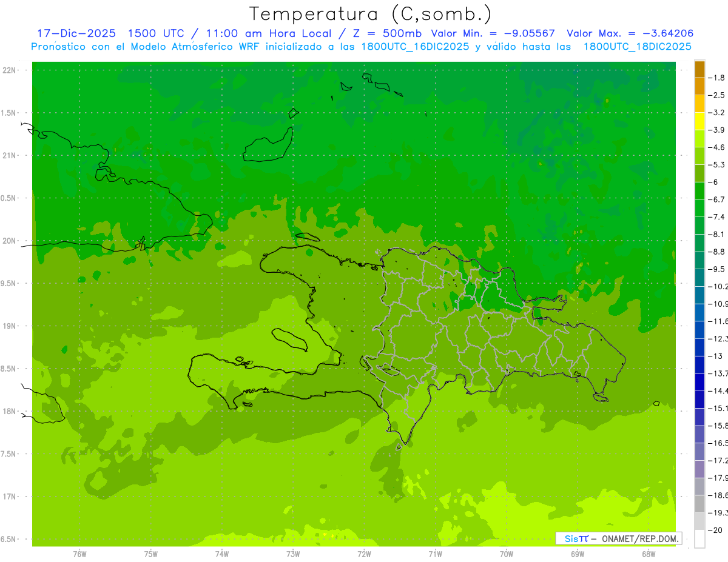The image size is (728, 562).
Task: Click the "75W" longitude axis label
Action: (x=151, y=554)
